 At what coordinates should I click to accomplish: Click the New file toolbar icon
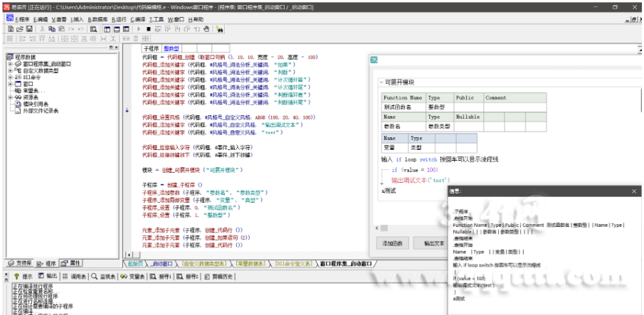point(11,29)
